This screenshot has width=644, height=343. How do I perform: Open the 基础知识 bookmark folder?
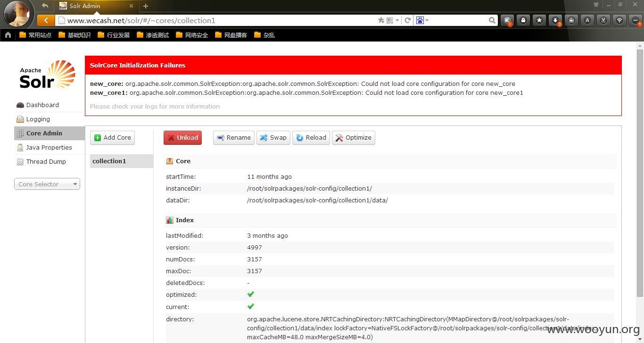74,35
